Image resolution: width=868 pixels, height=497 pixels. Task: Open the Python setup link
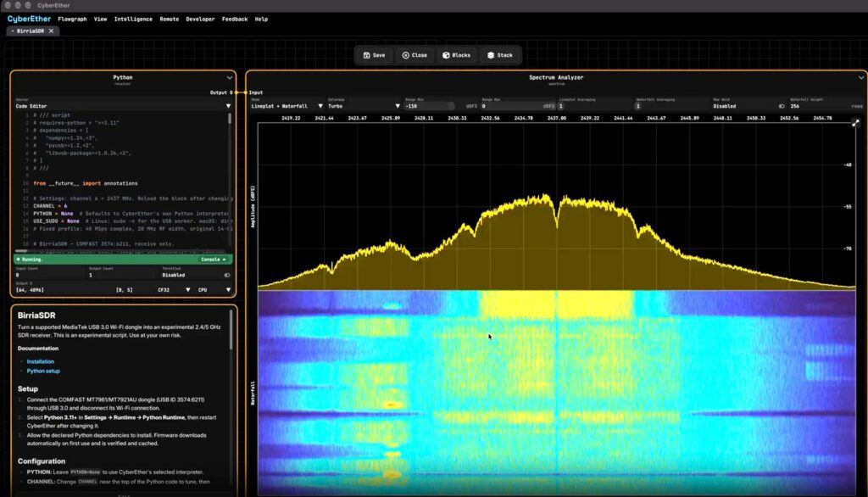tap(43, 371)
